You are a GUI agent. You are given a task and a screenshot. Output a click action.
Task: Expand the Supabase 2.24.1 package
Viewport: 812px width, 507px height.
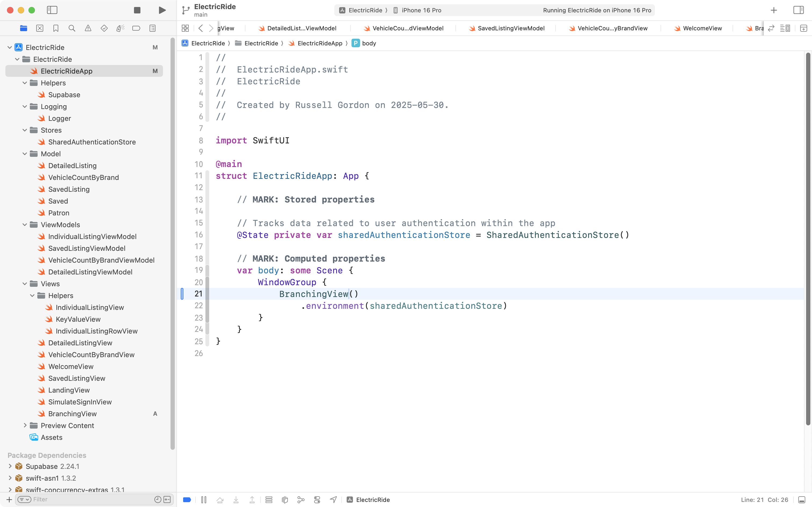[10, 466]
